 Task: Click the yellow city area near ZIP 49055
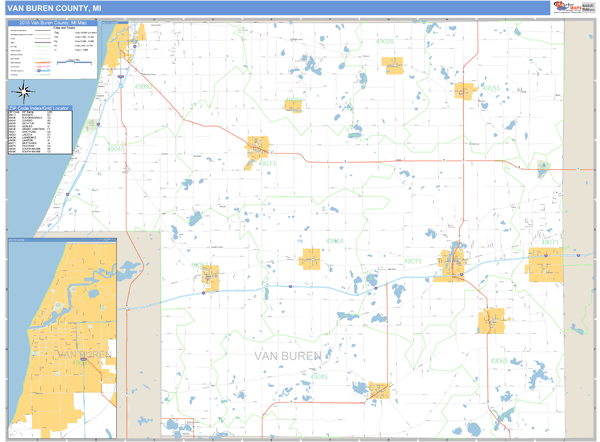click(x=463, y=90)
